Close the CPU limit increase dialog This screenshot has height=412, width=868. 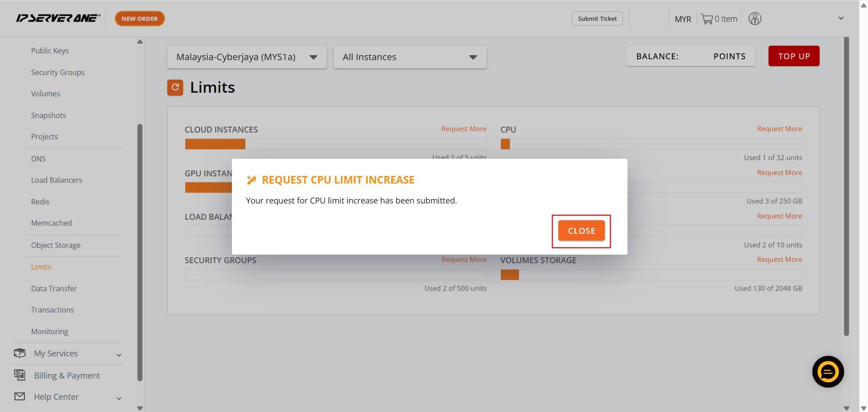[x=581, y=231]
